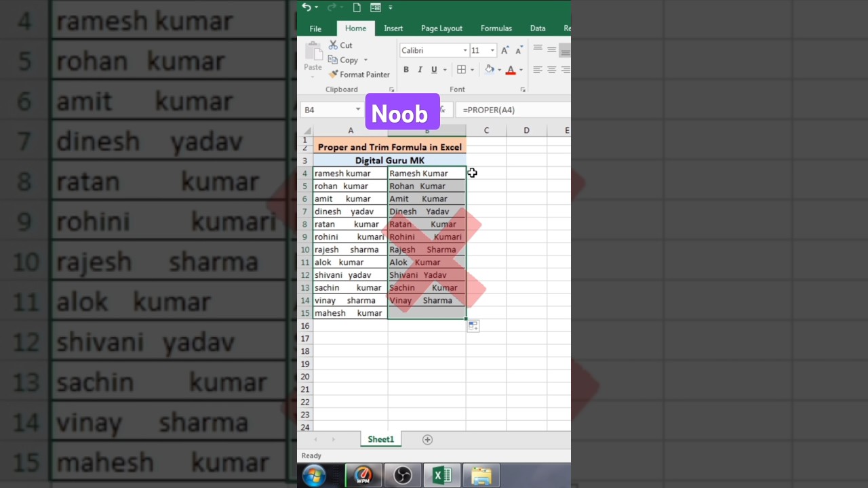This screenshot has height=488, width=868.
Task: Select cell containing 'shivani yadav'
Action: click(x=351, y=275)
